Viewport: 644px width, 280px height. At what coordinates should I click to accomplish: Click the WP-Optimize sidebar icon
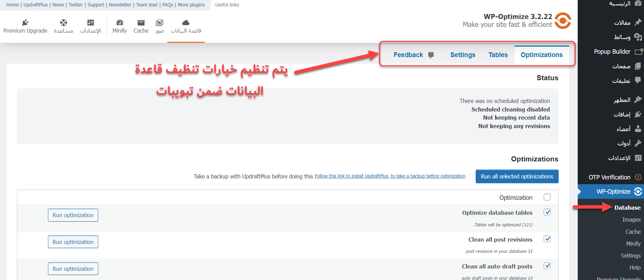pos(638,191)
